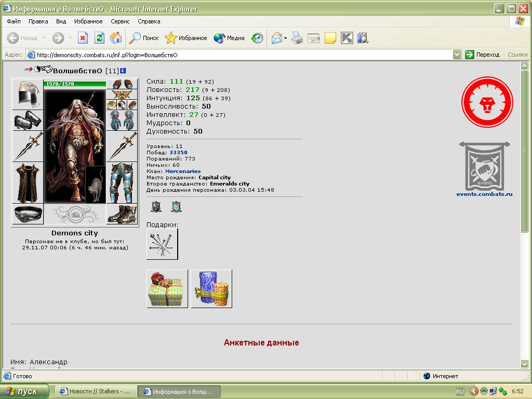Click the 33350 victories link

178,153
